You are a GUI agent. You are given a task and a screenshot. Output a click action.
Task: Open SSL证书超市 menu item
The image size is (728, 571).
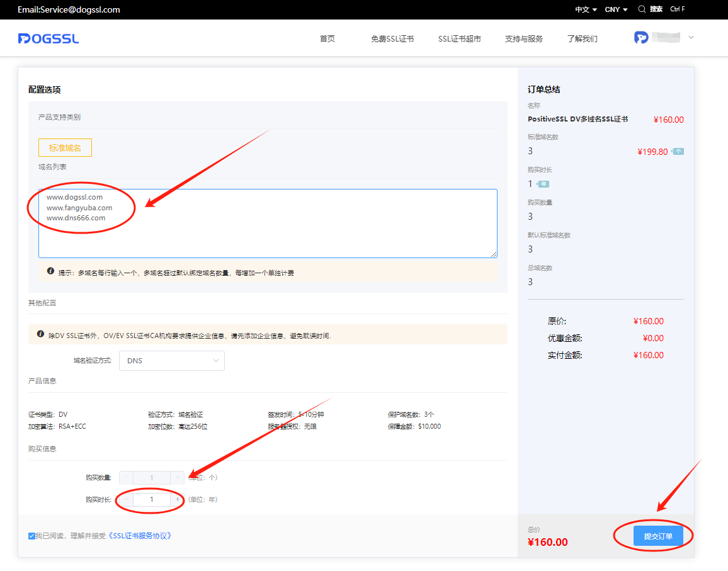click(460, 38)
